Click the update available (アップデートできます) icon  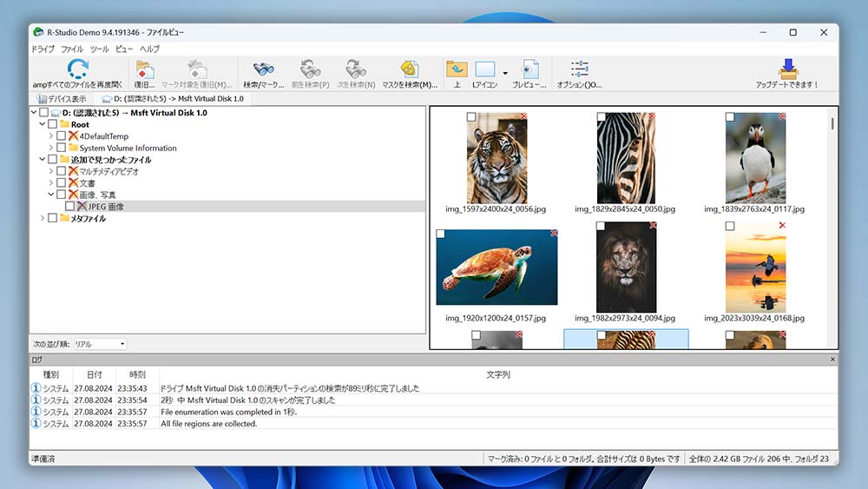coord(788,69)
